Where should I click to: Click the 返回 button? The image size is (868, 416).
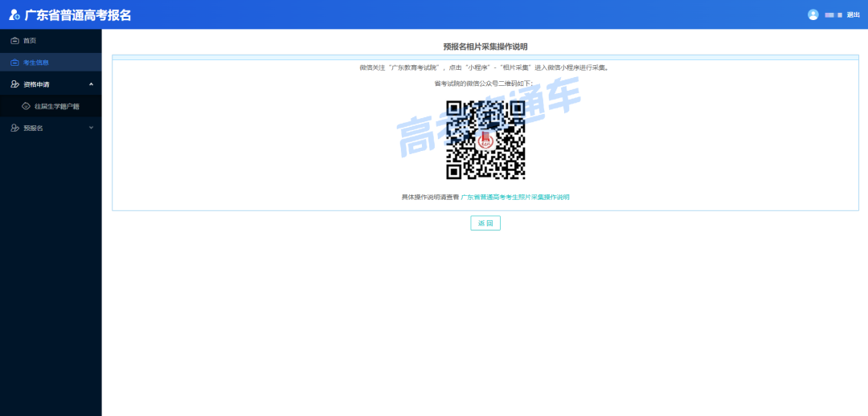(x=485, y=223)
